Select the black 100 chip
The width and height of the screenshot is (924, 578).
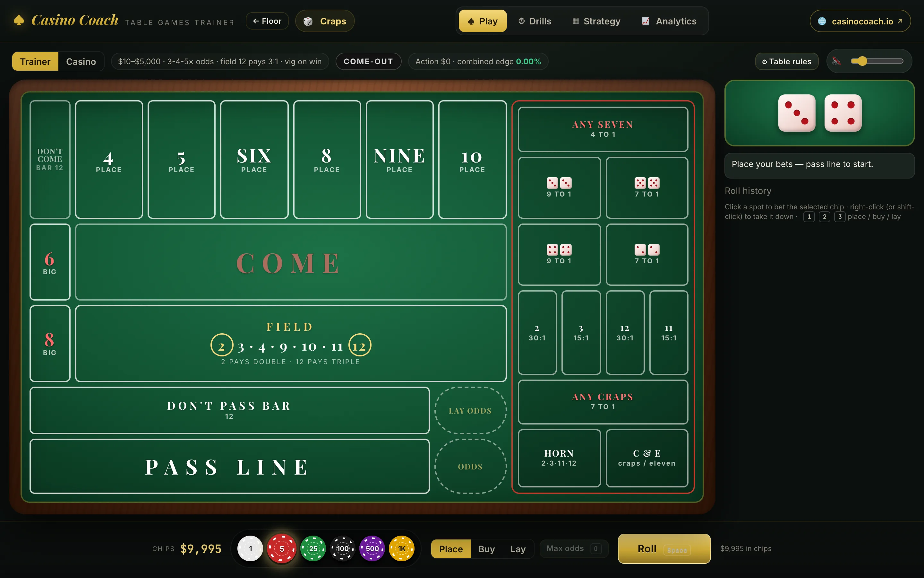pyautogui.click(x=343, y=548)
